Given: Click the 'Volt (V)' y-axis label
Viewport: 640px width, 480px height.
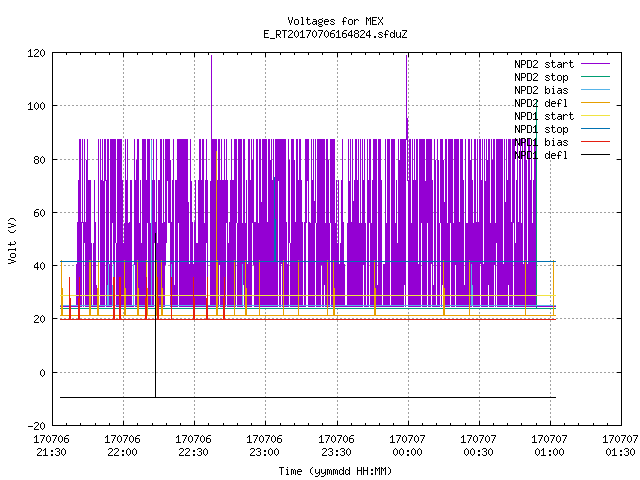Looking at the screenshot, I should [x=12, y=240].
